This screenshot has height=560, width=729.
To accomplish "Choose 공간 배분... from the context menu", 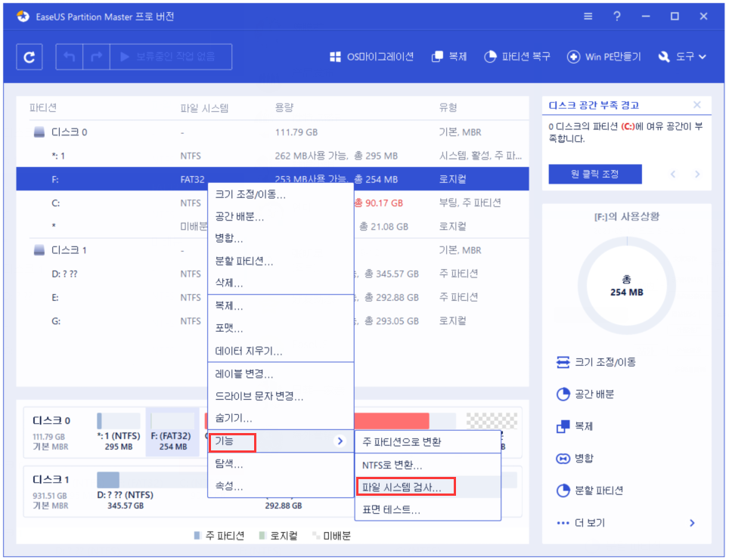I will coord(281,217).
